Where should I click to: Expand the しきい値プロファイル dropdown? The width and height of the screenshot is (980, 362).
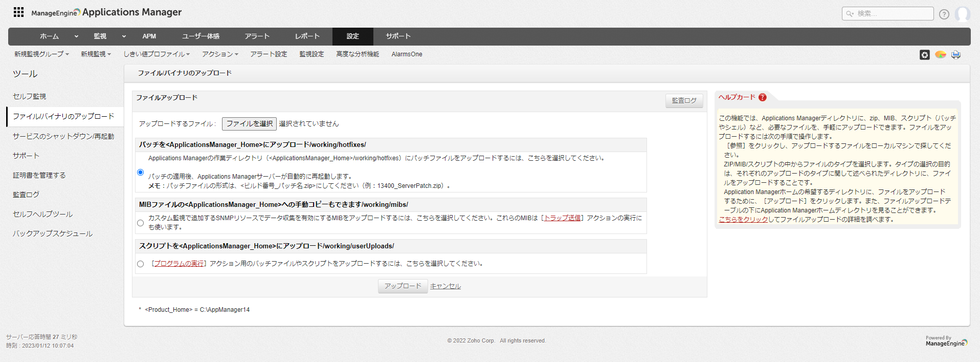pyautogui.click(x=157, y=54)
